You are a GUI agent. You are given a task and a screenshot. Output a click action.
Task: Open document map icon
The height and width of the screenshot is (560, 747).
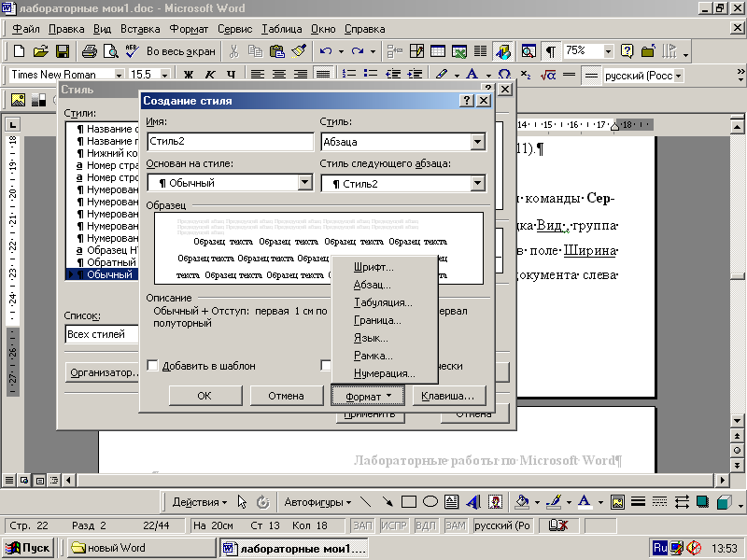click(x=529, y=51)
